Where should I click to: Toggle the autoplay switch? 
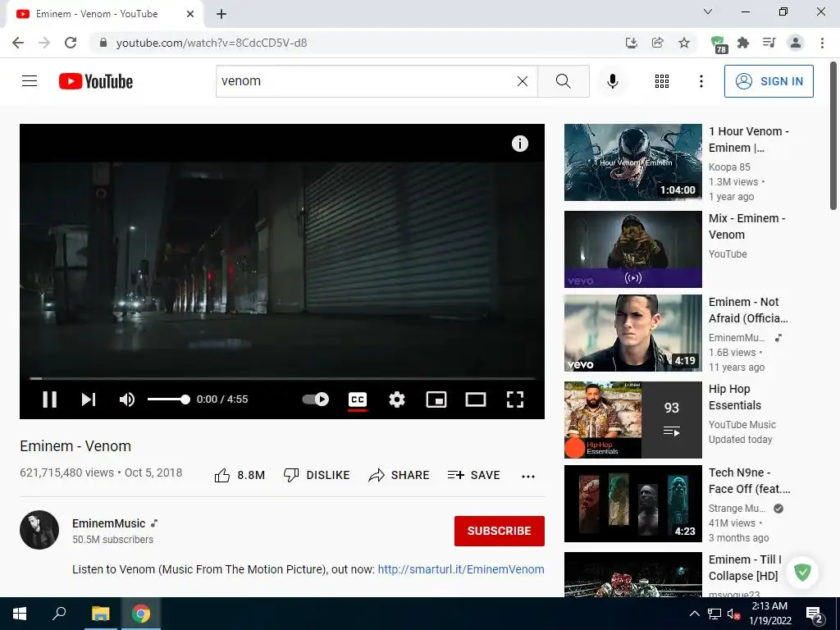[x=315, y=399]
